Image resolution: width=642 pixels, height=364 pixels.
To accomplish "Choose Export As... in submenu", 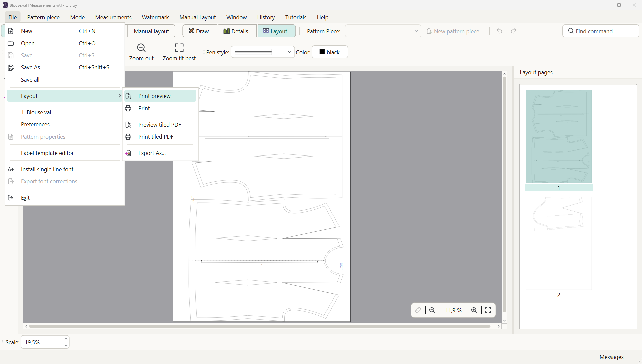I will [x=160, y=153].
